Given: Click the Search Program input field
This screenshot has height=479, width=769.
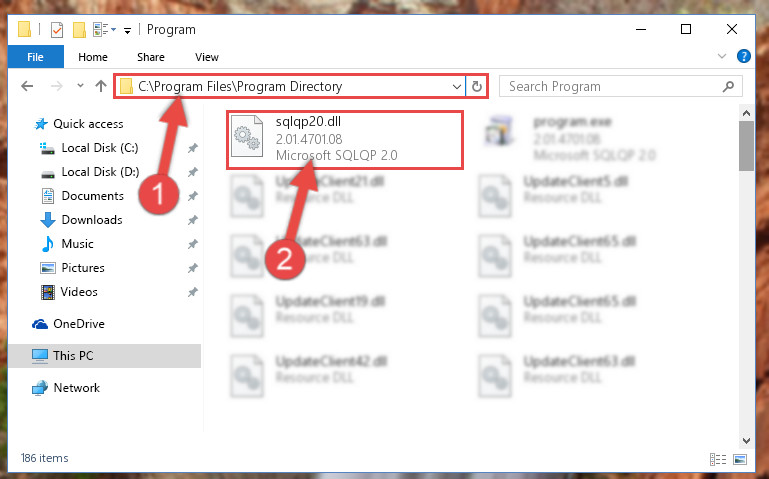Looking at the screenshot, I should [x=612, y=87].
